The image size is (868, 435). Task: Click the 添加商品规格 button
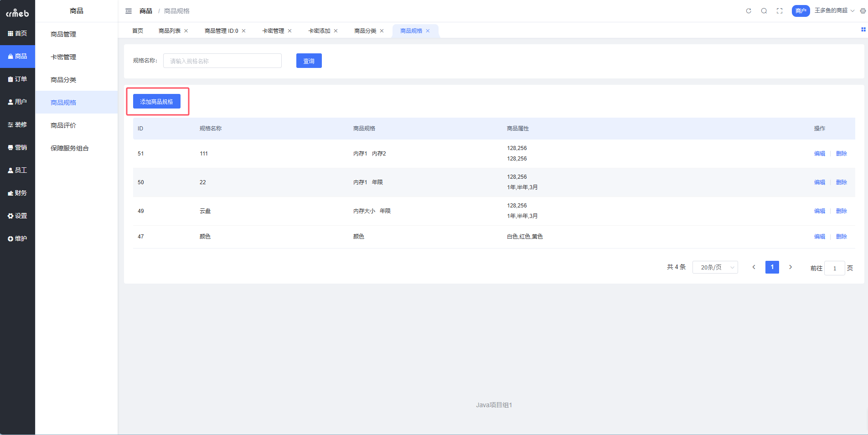[156, 102]
